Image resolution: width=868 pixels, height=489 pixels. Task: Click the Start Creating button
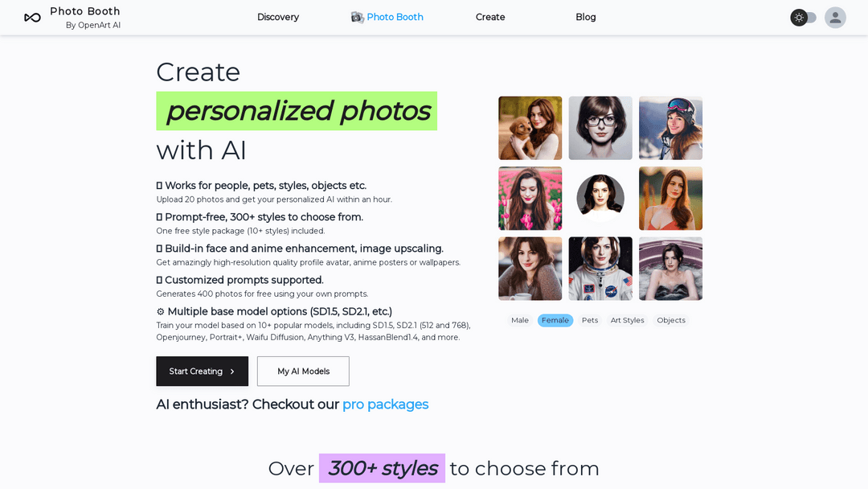pyautogui.click(x=202, y=371)
